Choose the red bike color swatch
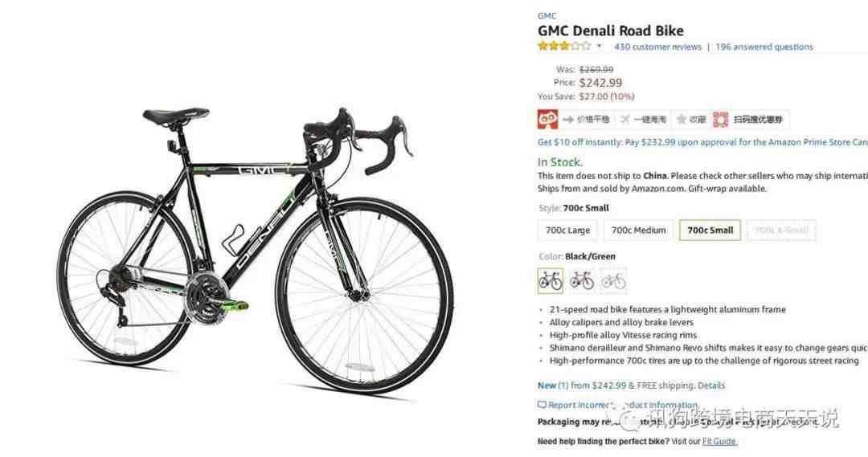The width and height of the screenshot is (868, 457). coord(582,280)
